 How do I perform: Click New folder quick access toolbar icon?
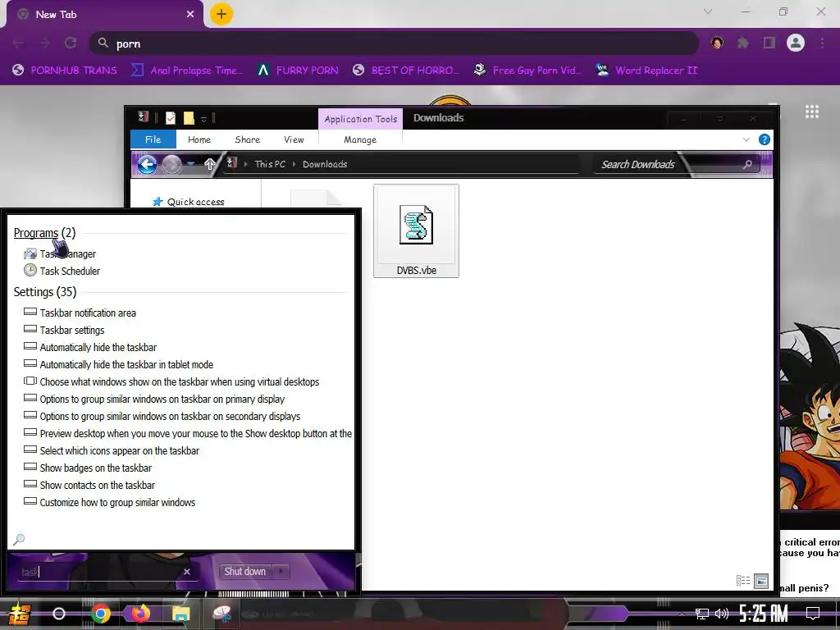(189, 118)
